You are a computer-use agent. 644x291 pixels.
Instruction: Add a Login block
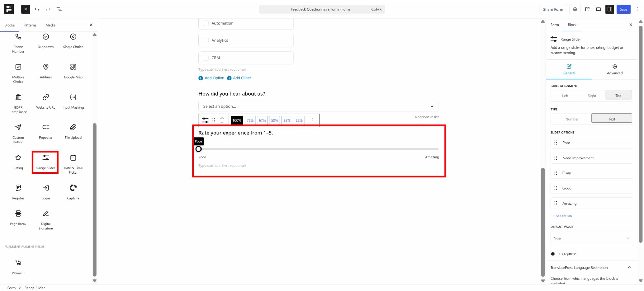pyautogui.click(x=46, y=192)
